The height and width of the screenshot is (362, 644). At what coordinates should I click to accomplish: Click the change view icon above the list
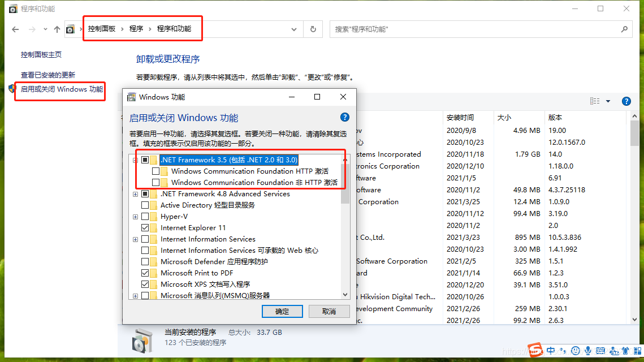click(x=595, y=101)
